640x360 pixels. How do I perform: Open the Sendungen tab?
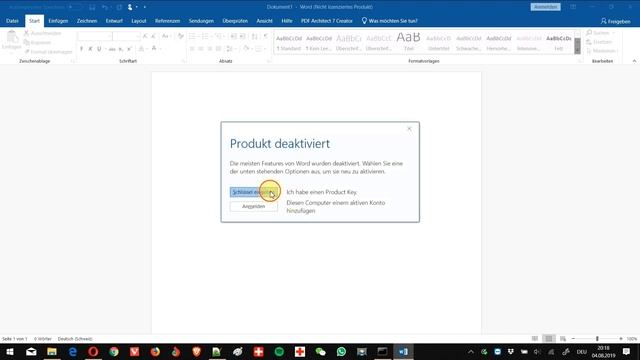pyautogui.click(x=201, y=21)
